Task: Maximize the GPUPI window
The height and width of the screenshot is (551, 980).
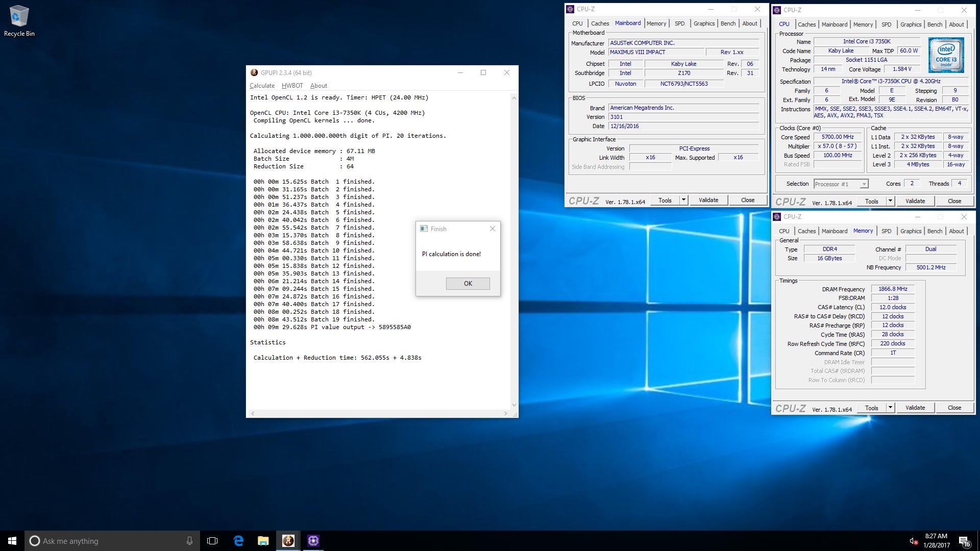Action: point(483,72)
